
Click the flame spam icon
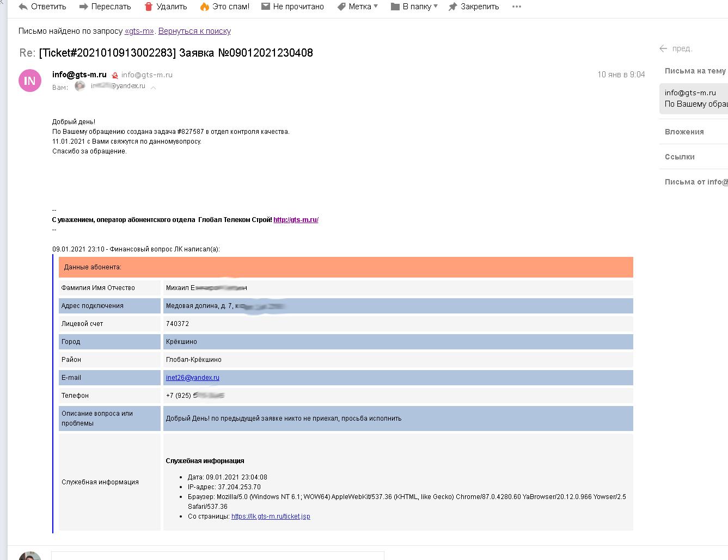[x=205, y=7]
